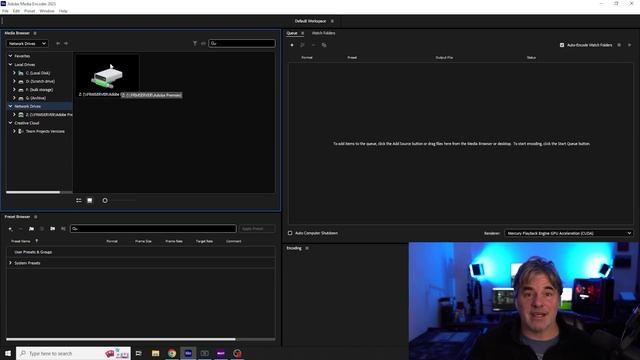The width and height of the screenshot is (640, 360).
Task: Add output to the queue item
Action: (x=302, y=45)
